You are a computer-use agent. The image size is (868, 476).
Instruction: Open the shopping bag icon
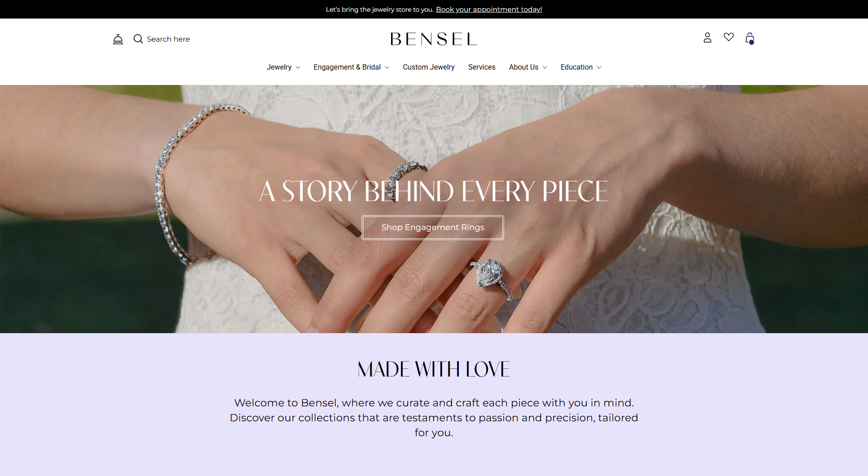[750, 38]
